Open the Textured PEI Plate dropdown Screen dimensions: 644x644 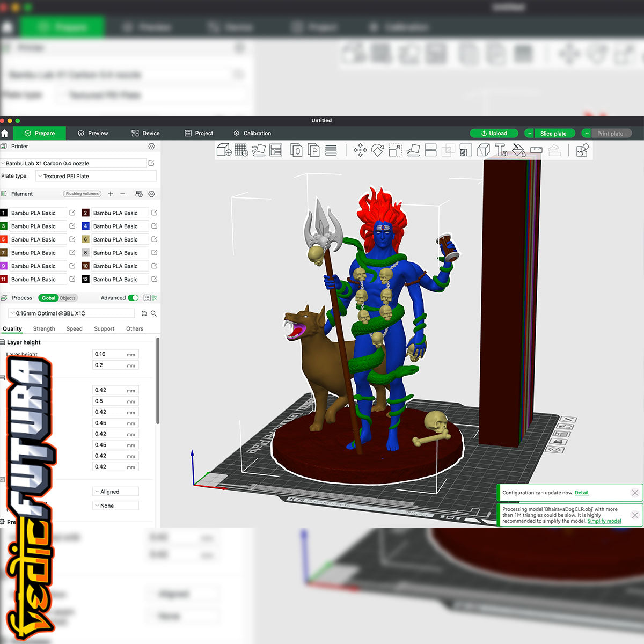(x=96, y=176)
